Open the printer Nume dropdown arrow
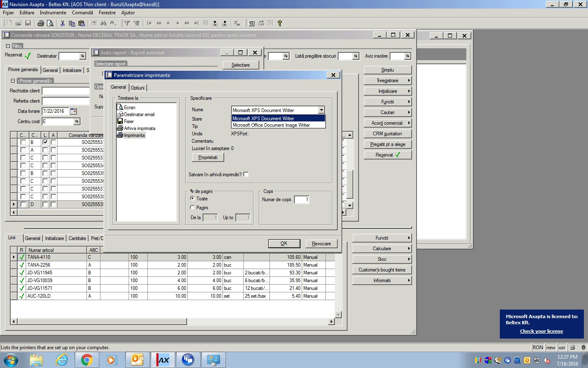 (321, 110)
